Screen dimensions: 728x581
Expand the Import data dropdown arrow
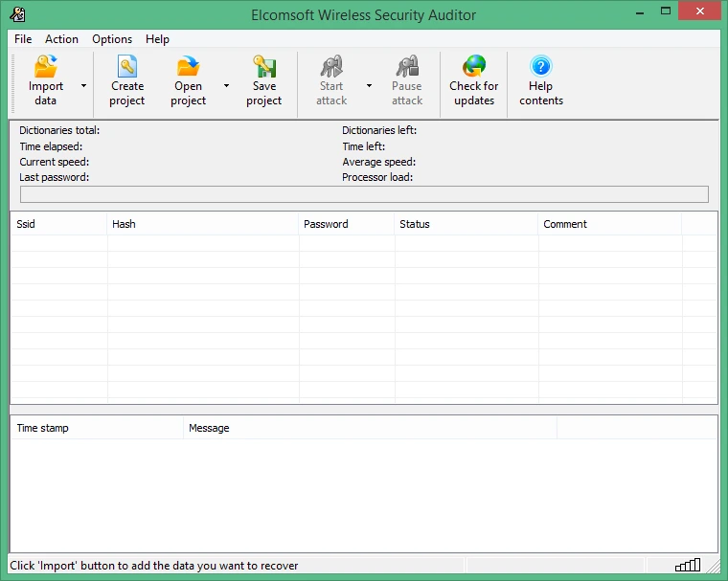click(x=83, y=86)
